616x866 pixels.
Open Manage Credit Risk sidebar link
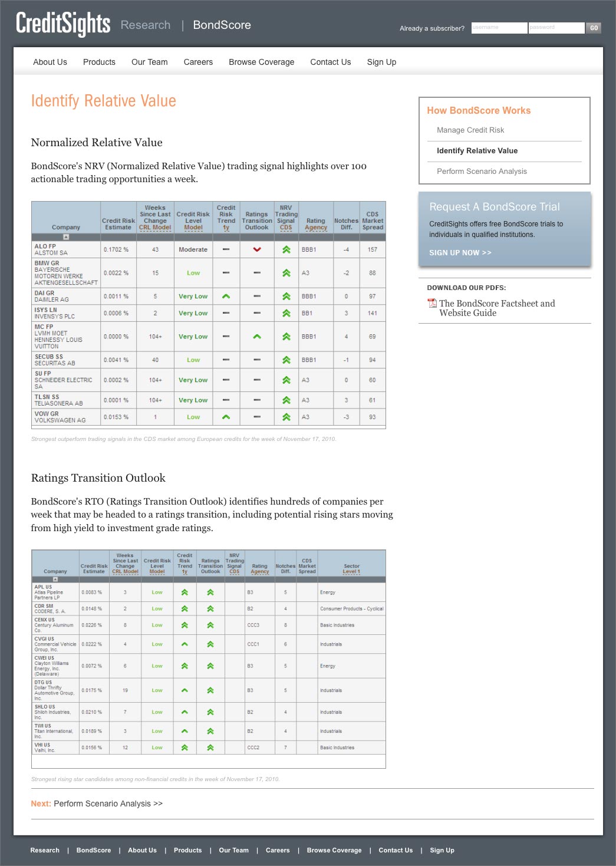pyautogui.click(x=470, y=130)
